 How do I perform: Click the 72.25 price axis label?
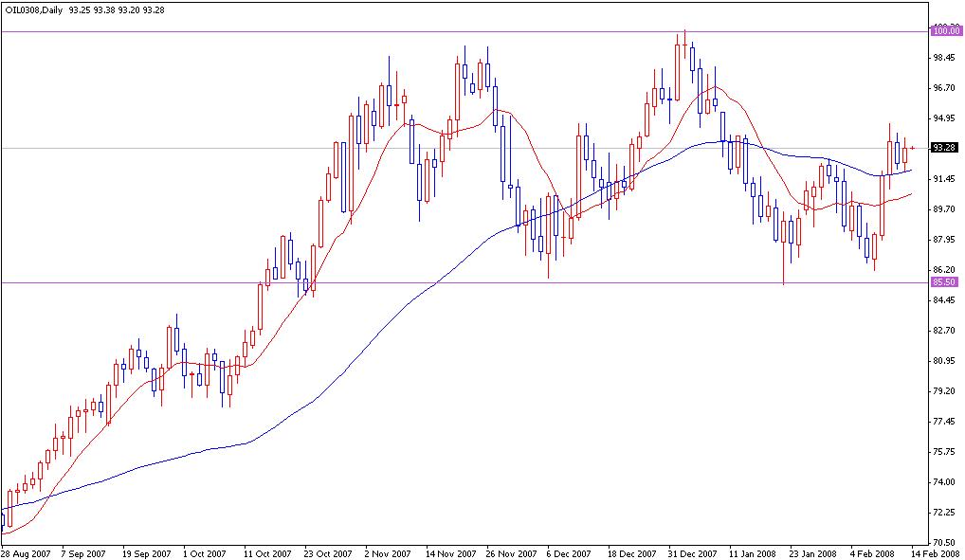(945, 512)
